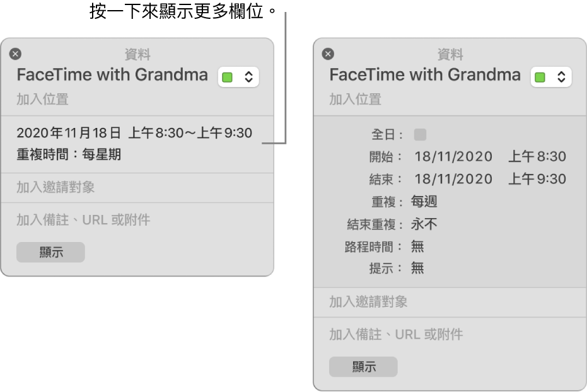Close the left event info window
Viewport: 587px width, 392px height.
tap(15, 54)
